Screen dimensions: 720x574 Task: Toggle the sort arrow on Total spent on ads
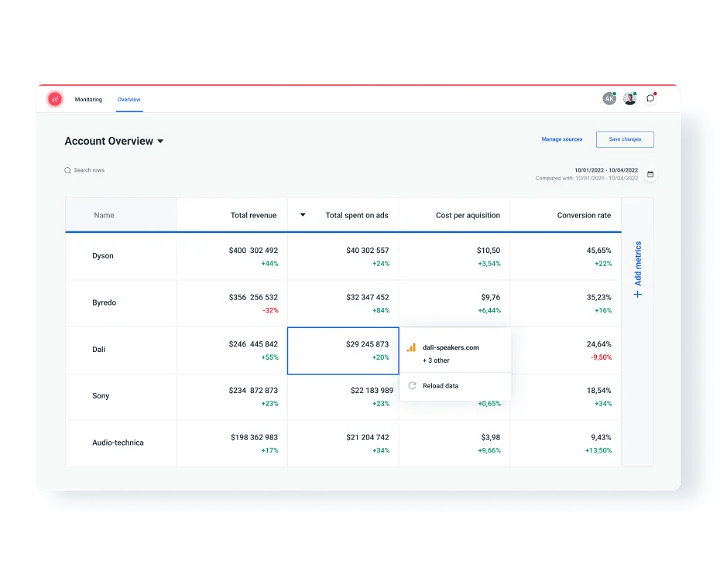[303, 215]
